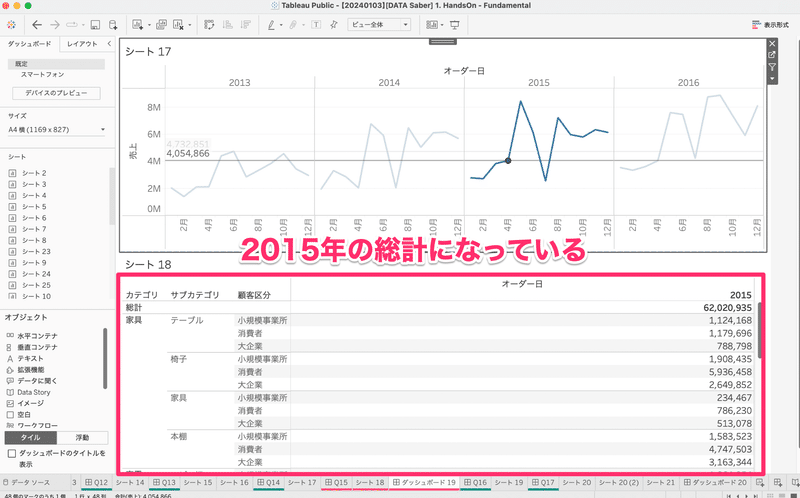Open the show/hide cards dropdown arrow
The width and height of the screenshot is (800, 498).
(x=442, y=25)
